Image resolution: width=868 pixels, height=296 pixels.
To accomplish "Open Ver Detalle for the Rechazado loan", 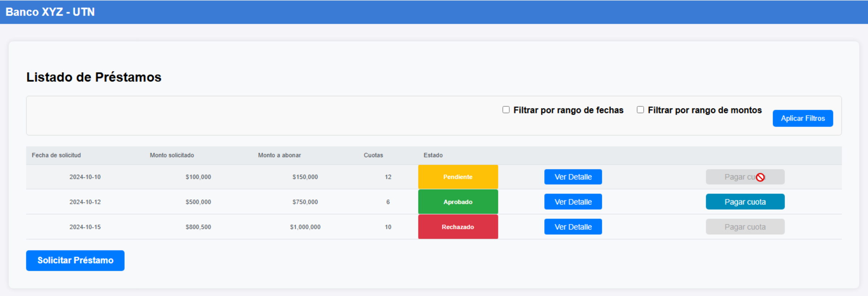I will coord(573,227).
